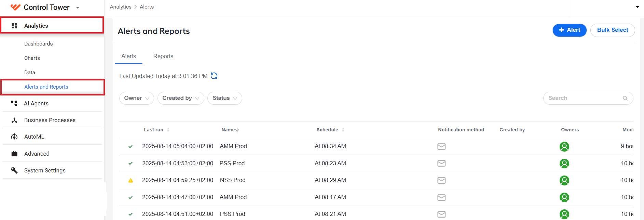Switch to the Alerts tab
This screenshot has width=644, height=220.
128,56
